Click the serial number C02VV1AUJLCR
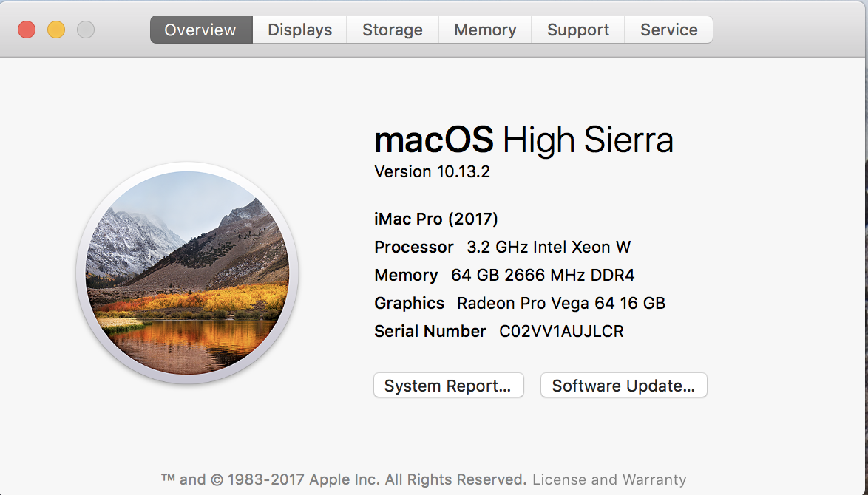 [561, 332]
